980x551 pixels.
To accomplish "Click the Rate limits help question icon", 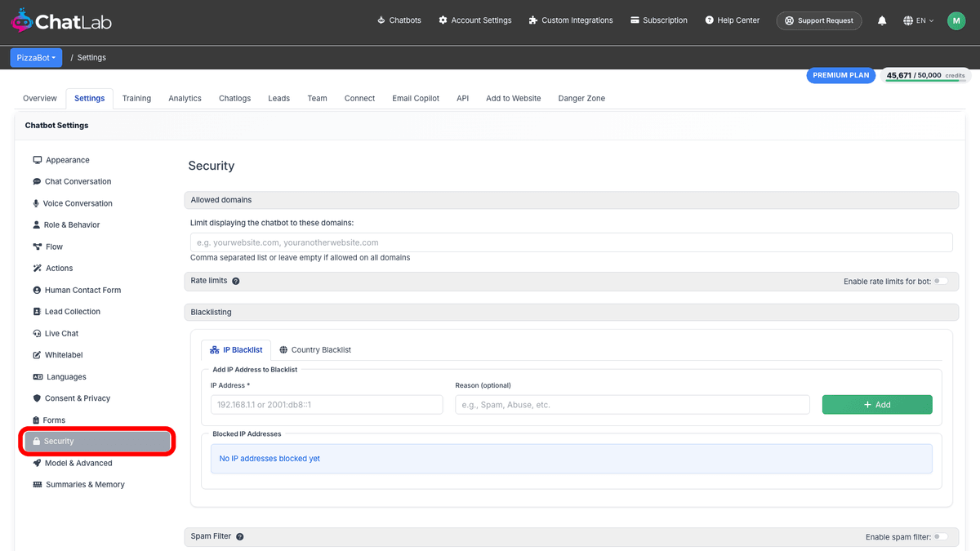I will (x=236, y=281).
